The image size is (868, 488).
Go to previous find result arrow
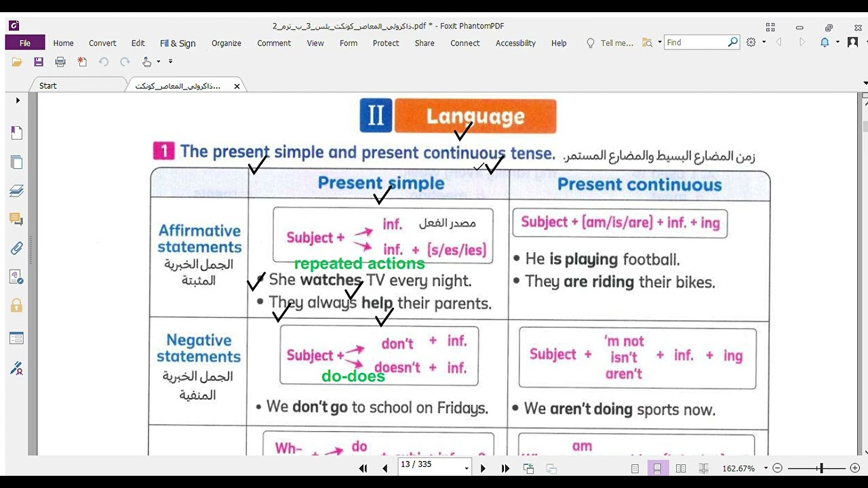(x=778, y=42)
